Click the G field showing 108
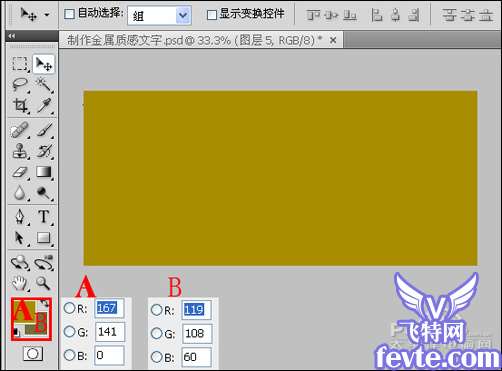This screenshot has height=371, width=502. [197, 333]
